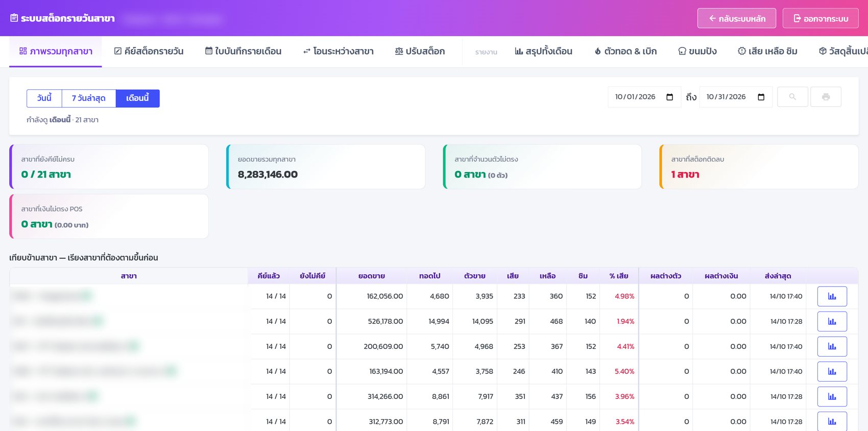Open chart for the 200,609.00 sales row

point(832,346)
